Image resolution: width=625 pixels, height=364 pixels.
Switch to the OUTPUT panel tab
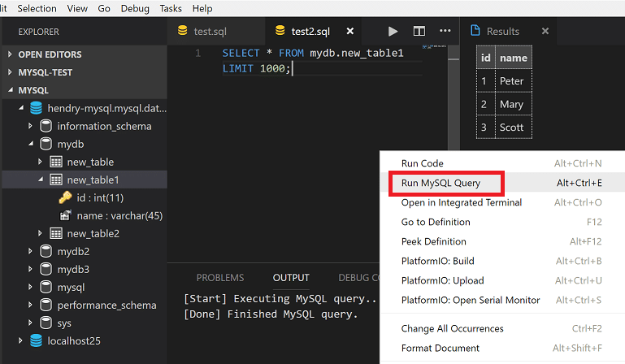coord(291,278)
